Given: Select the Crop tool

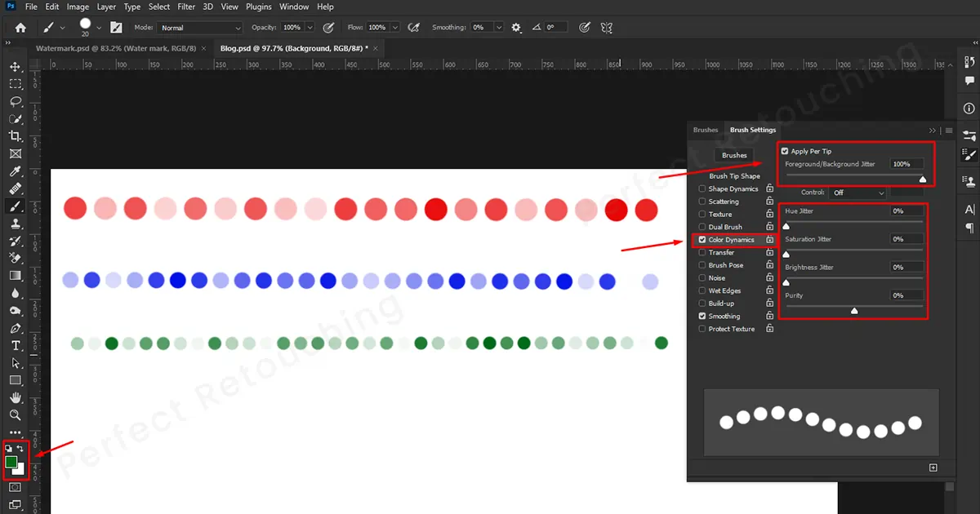Looking at the screenshot, I should point(15,136).
